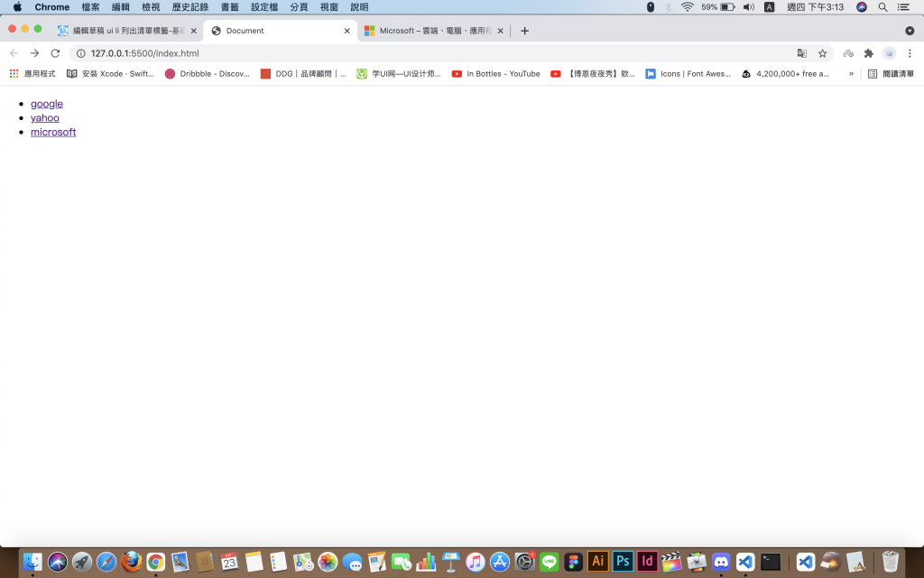Open App Store from the Dock

point(500,562)
